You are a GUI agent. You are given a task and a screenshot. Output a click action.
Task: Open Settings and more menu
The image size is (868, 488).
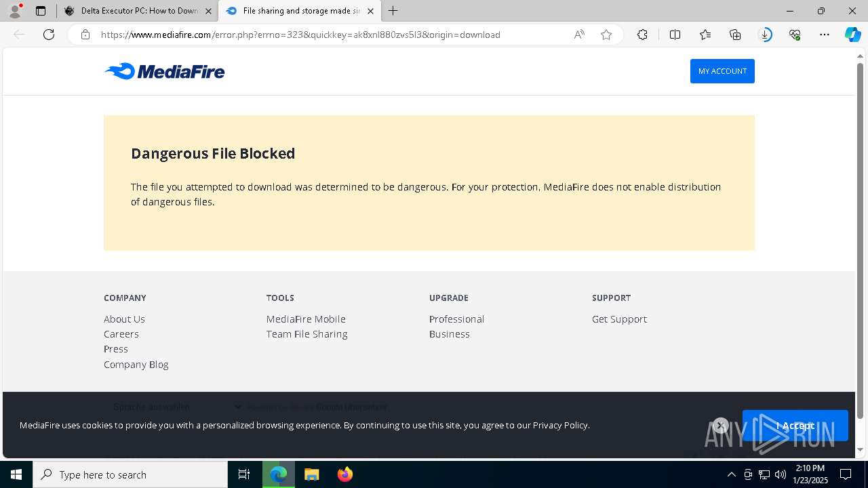(x=825, y=35)
